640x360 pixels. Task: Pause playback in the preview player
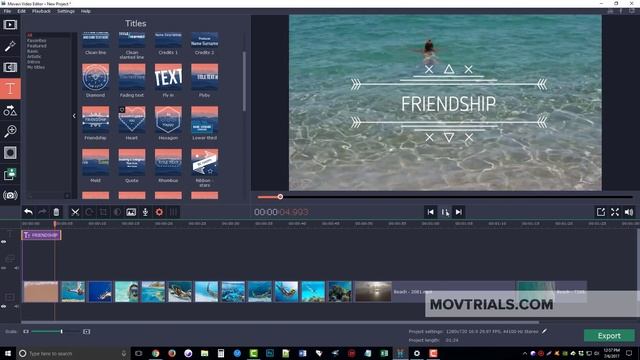coord(445,212)
